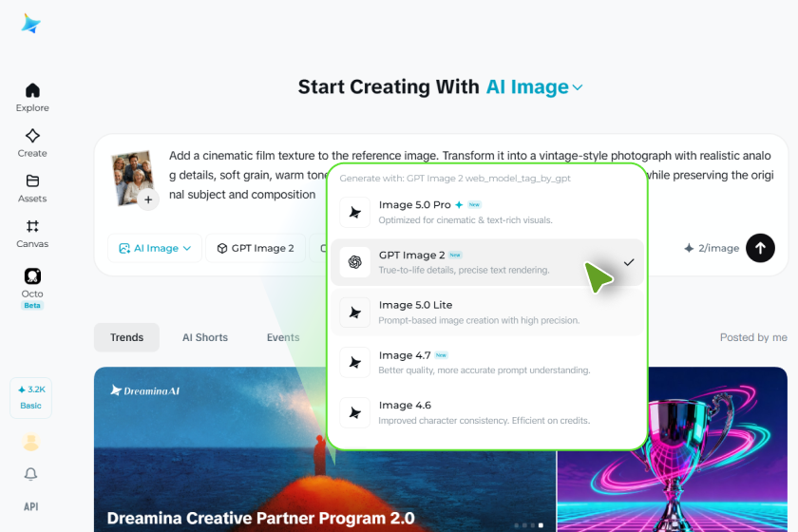Click 'Better quality, more accurate prompt understanding' text
This screenshot has height=532, width=798.
coord(484,370)
